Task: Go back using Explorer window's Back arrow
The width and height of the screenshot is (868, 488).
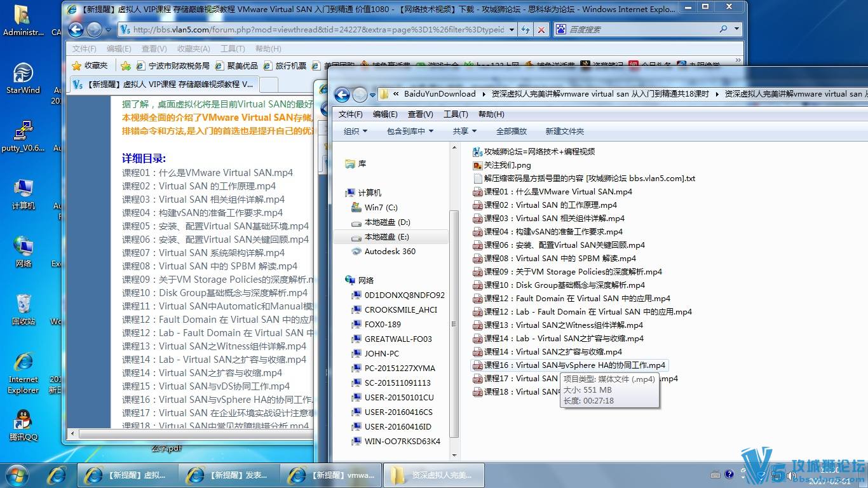Action: [342, 95]
